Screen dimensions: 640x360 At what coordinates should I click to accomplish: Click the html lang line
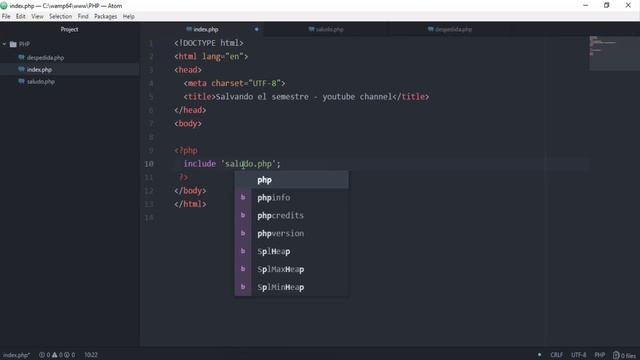coord(211,56)
